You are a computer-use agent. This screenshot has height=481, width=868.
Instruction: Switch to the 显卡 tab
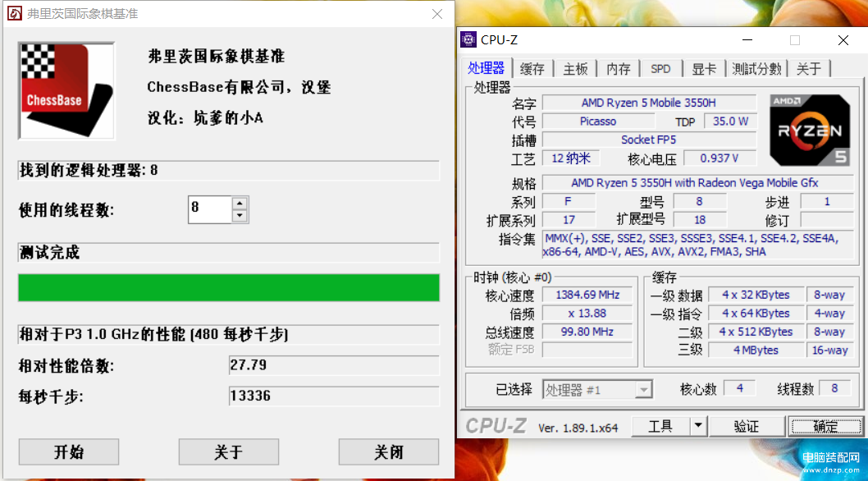(704, 69)
